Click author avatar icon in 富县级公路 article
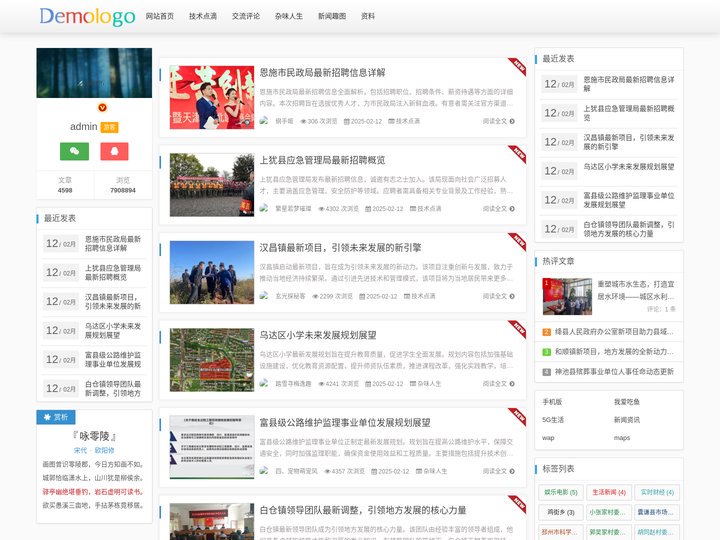This screenshot has width=720, height=540. [264, 471]
